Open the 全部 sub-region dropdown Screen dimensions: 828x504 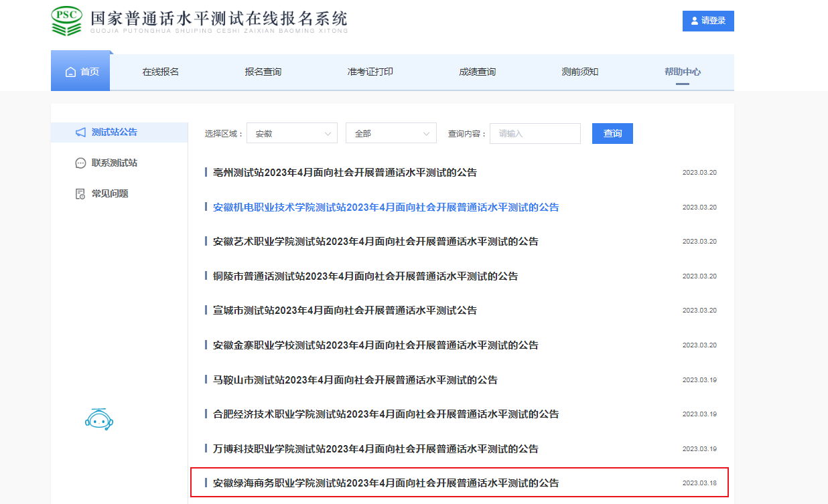pyautogui.click(x=391, y=134)
